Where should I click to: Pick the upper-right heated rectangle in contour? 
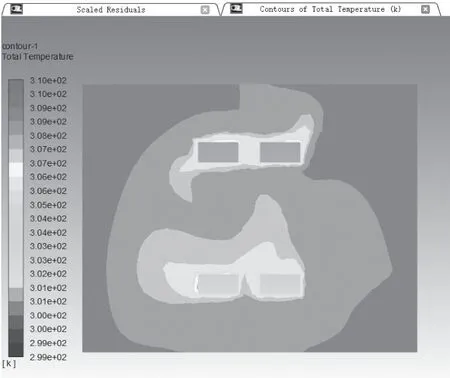[280, 152]
